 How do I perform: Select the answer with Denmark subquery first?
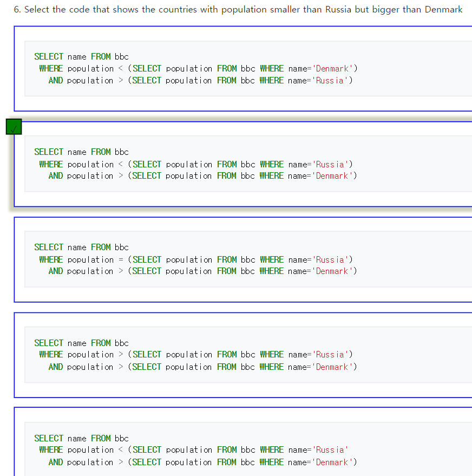coord(243,69)
